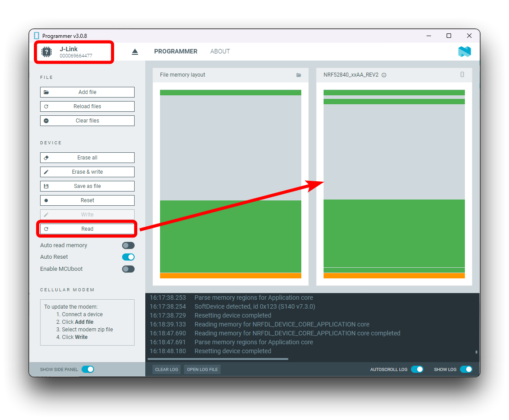Image resolution: width=509 pixels, height=420 pixels.
Task: Click the Clear Log button
Action: (167, 369)
